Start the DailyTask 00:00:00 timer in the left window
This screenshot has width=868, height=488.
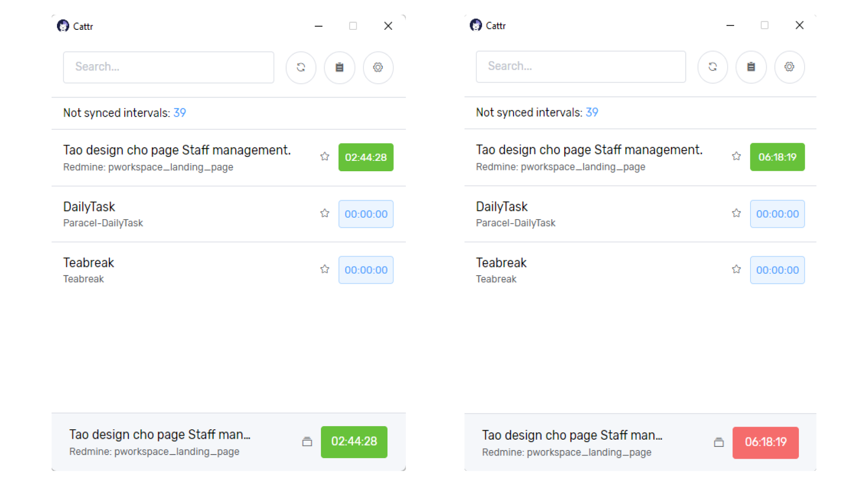(366, 214)
